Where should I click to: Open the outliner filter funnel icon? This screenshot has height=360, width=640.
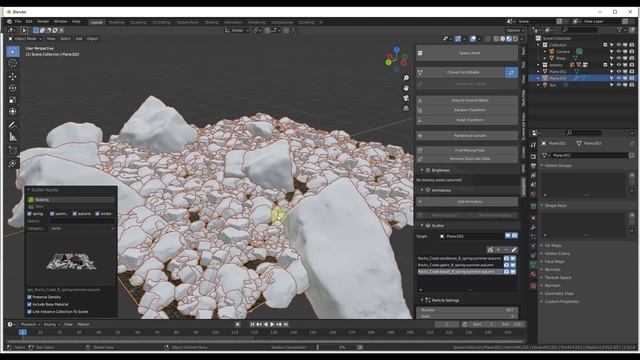[620, 30]
